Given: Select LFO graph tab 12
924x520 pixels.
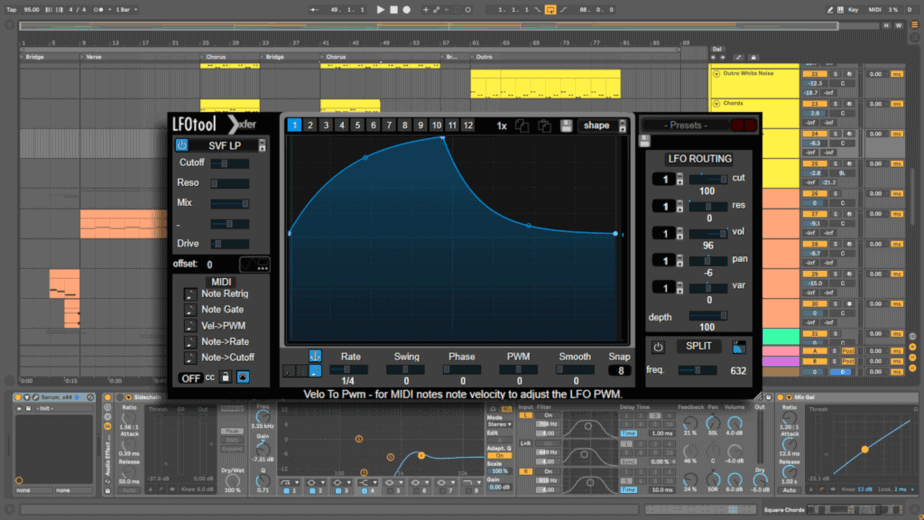Looking at the screenshot, I should point(468,125).
